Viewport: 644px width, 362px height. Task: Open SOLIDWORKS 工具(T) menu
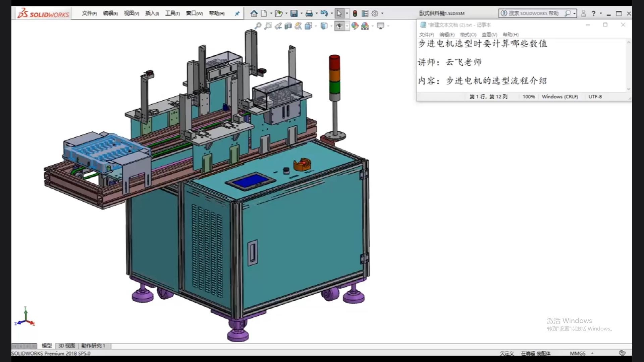click(x=172, y=13)
